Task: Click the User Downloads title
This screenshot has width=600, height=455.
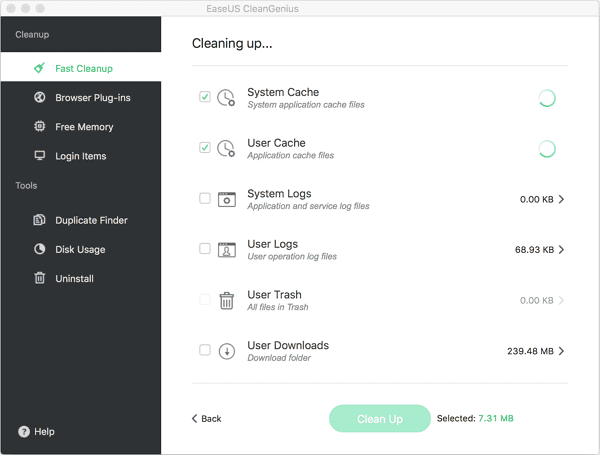Action: pyautogui.click(x=288, y=345)
